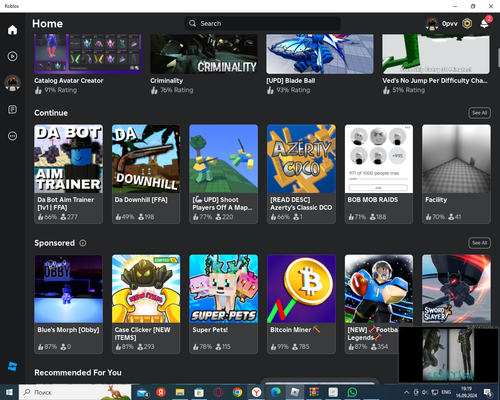Open the avatar profile icon in sidebar
Viewport: 500px width, 400px height.
coord(12,83)
